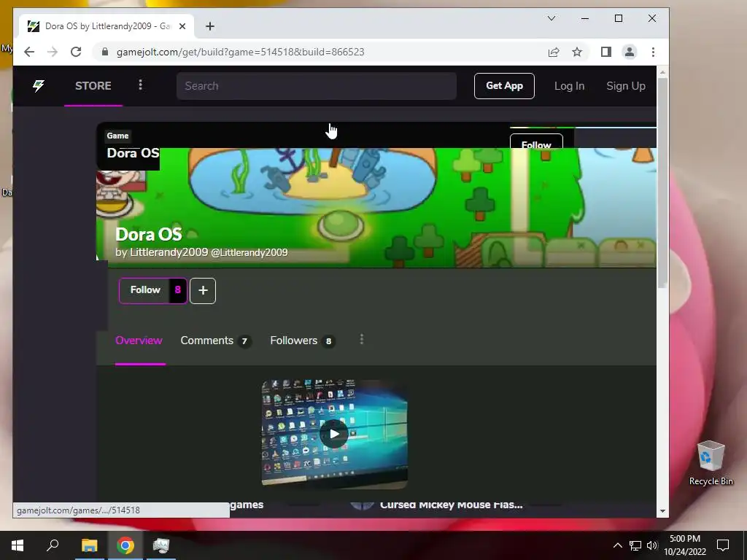Click the vertical scrollbar thumb
Image resolution: width=747 pixels, height=560 pixels.
click(662, 183)
